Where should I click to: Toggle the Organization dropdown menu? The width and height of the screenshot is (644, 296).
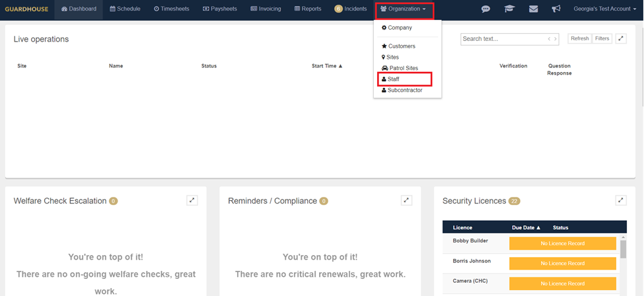tap(404, 9)
